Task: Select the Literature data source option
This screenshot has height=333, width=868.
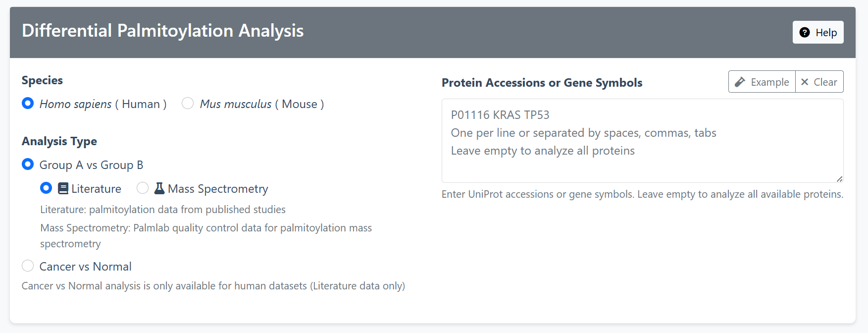Action: pyautogui.click(x=46, y=188)
